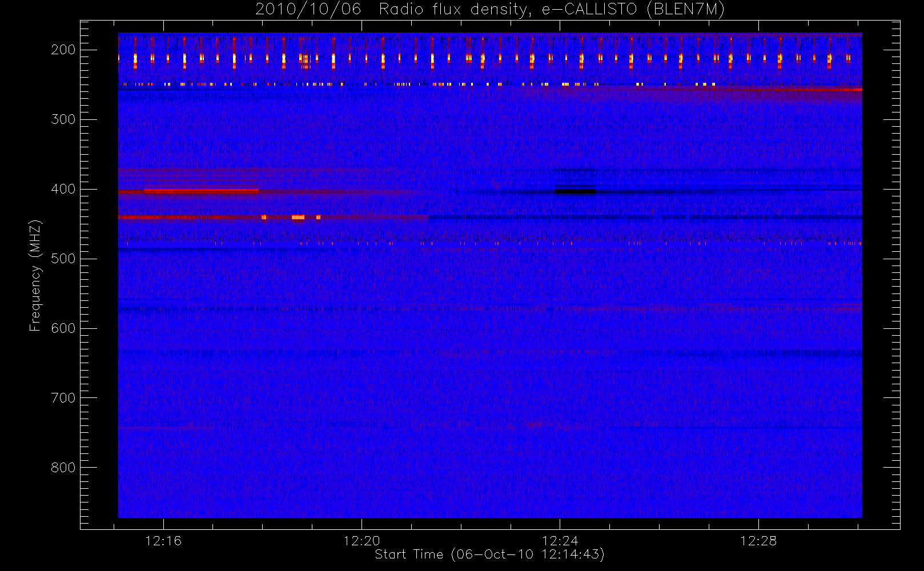Click the 400 frequency tick label
This screenshot has width=924, height=571.
(63, 189)
